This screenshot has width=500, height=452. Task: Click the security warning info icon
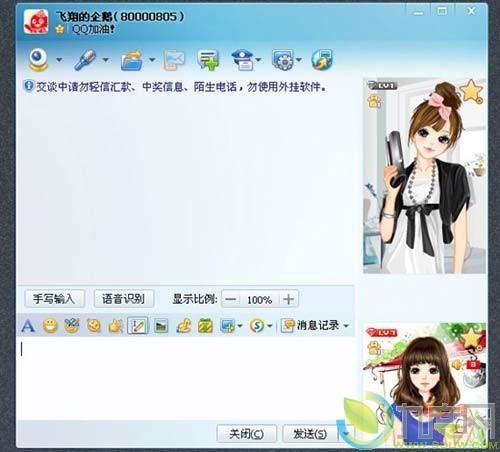pyautogui.click(x=29, y=86)
